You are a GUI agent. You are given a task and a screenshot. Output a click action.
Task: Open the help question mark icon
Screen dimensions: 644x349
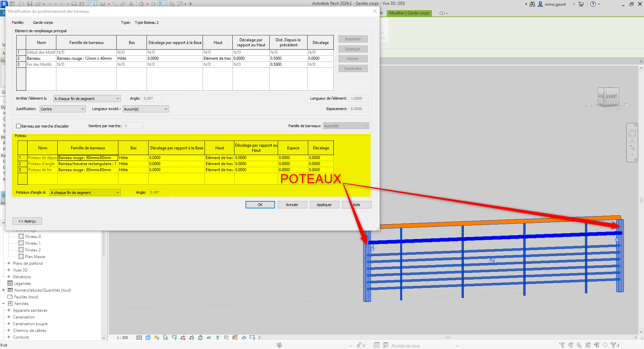coord(593,4)
